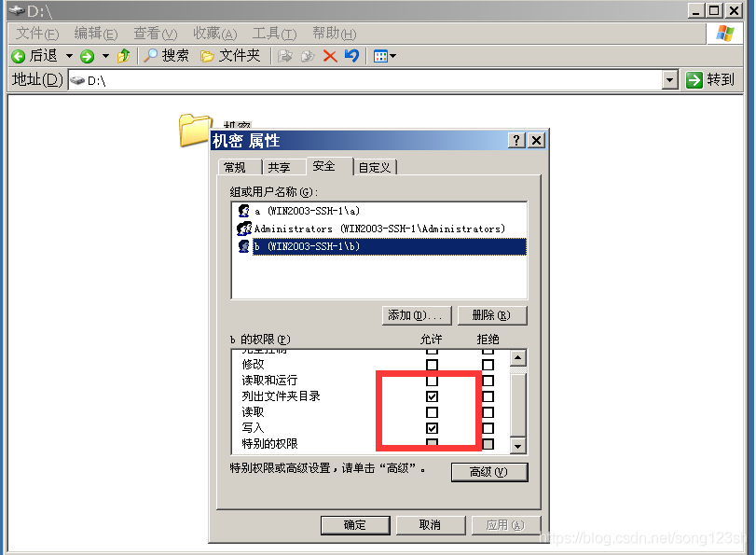Toggle the Folders pane toolbar icon
Screen dimensions: 756x555
click(x=207, y=57)
